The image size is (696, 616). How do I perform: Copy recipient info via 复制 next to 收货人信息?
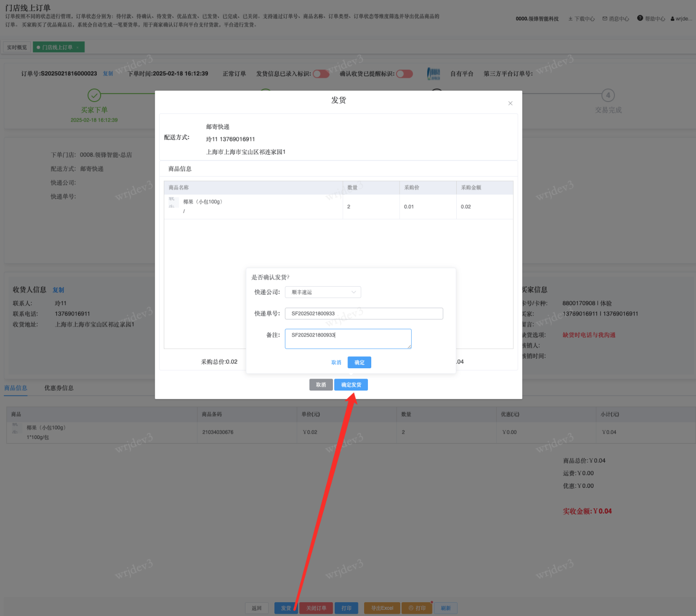point(58,290)
